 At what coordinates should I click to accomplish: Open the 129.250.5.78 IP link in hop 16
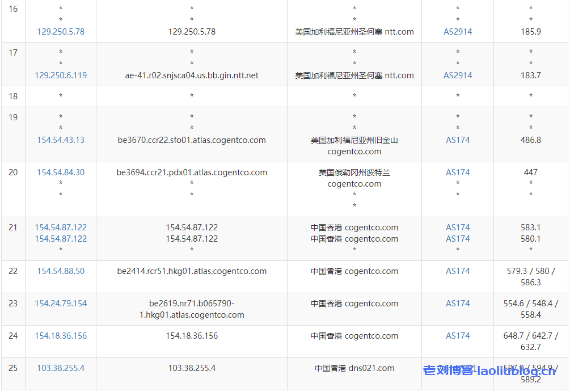[x=61, y=32]
